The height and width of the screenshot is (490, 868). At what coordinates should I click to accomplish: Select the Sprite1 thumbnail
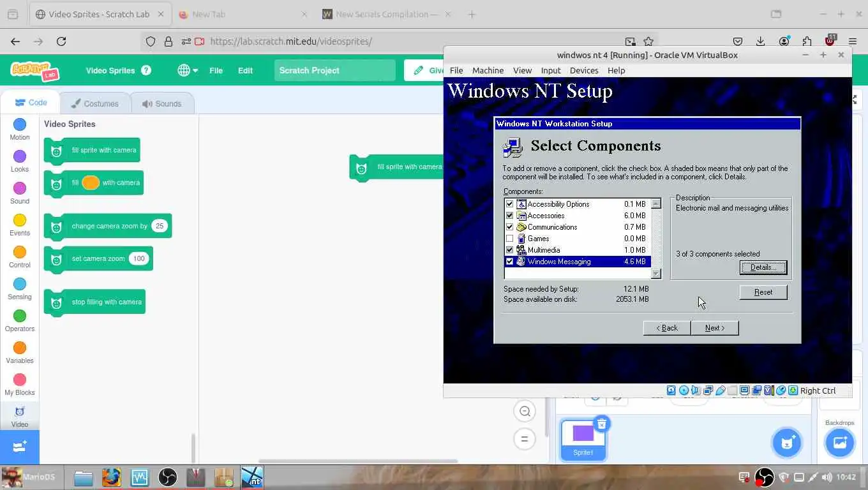(x=583, y=439)
